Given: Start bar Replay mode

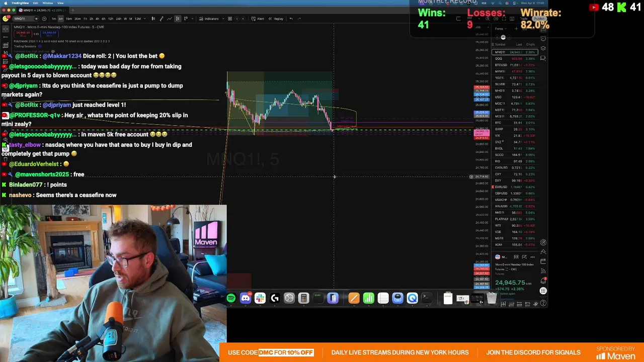Looking at the screenshot, I should (x=276, y=19).
